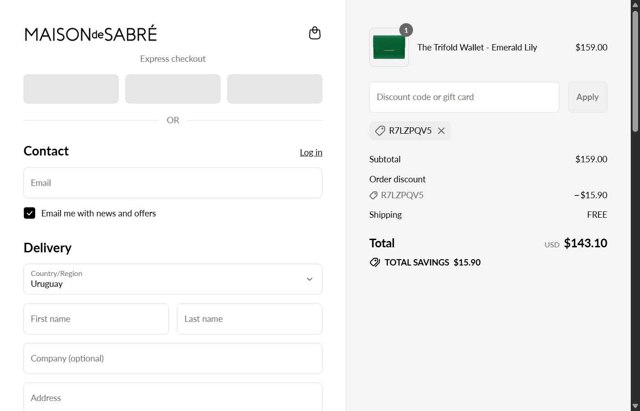Viewport: 640px width, 411px height.
Task: Click the Apply discount button
Action: 587,97
